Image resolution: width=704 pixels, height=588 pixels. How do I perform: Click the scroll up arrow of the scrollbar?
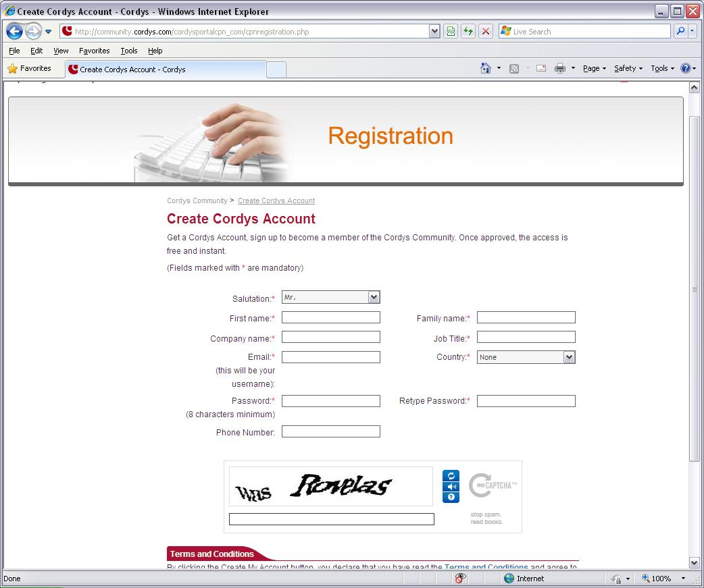(x=694, y=88)
